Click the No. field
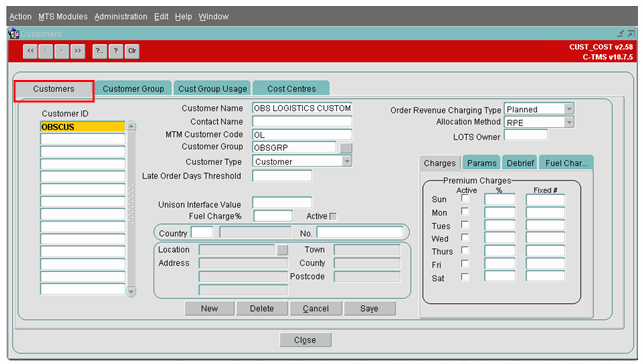This screenshot has width=643, height=364. coord(360,232)
